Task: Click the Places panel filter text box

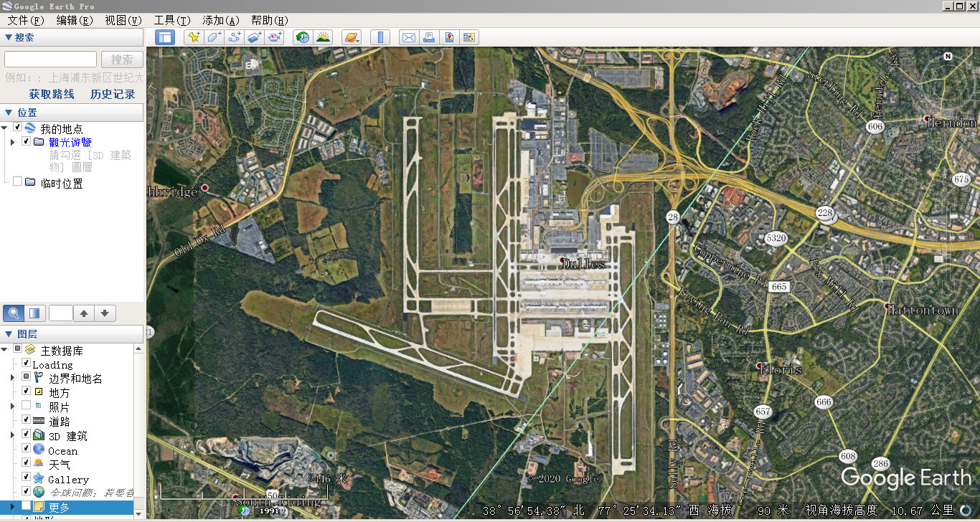Action: [x=61, y=313]
